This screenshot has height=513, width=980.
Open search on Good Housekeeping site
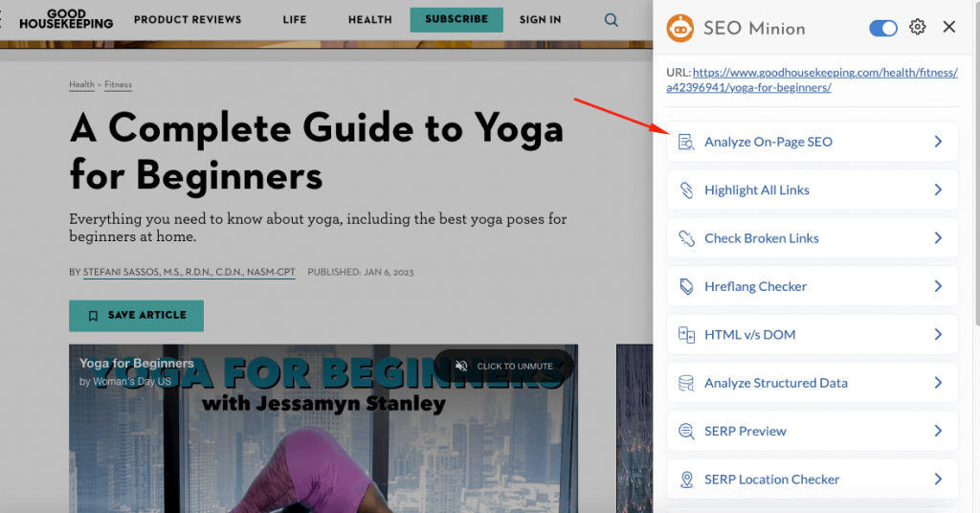click(612, 20)
